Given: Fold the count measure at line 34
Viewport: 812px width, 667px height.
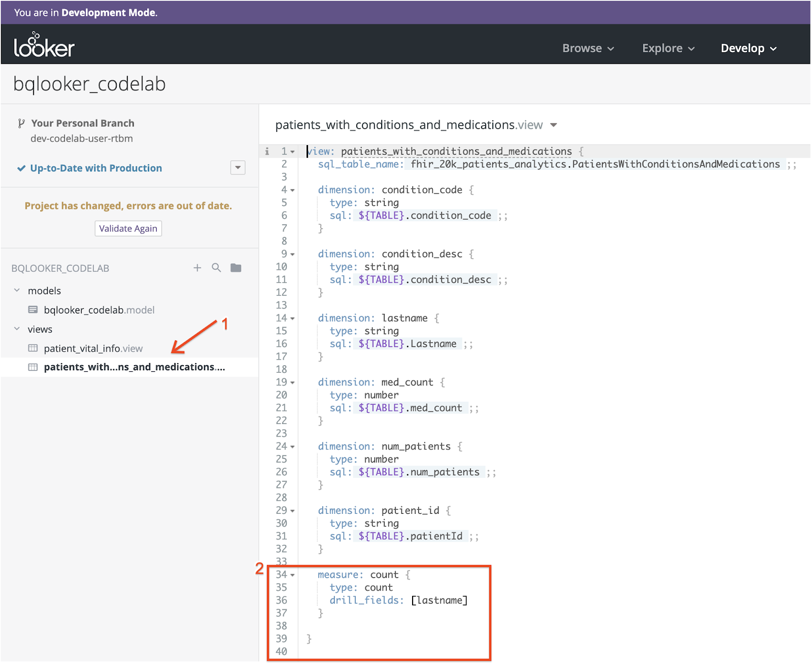Looking at the screenshot, I should coord(293,575).
